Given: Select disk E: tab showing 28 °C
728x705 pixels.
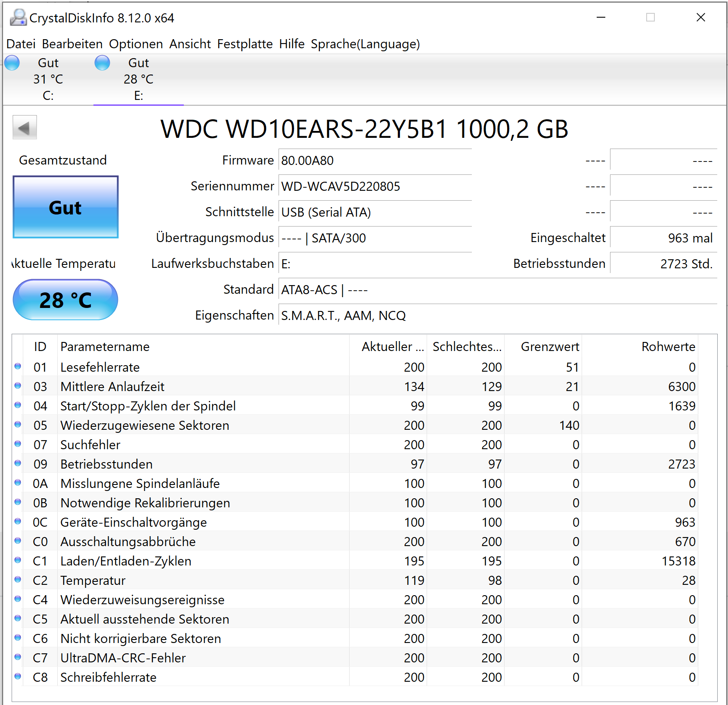Looking at the screenshot, I should (139, 79).
